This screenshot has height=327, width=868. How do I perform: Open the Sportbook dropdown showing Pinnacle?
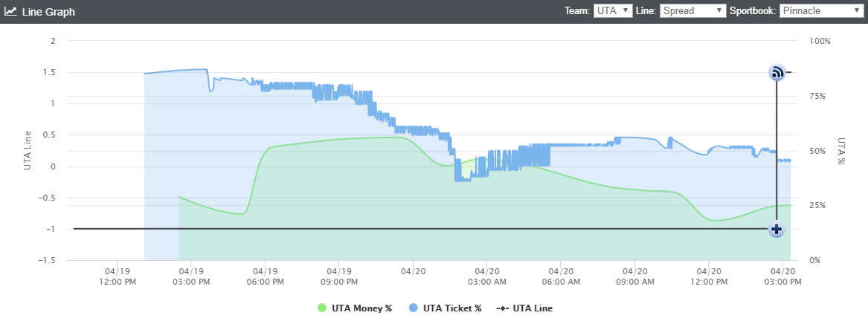821,10
